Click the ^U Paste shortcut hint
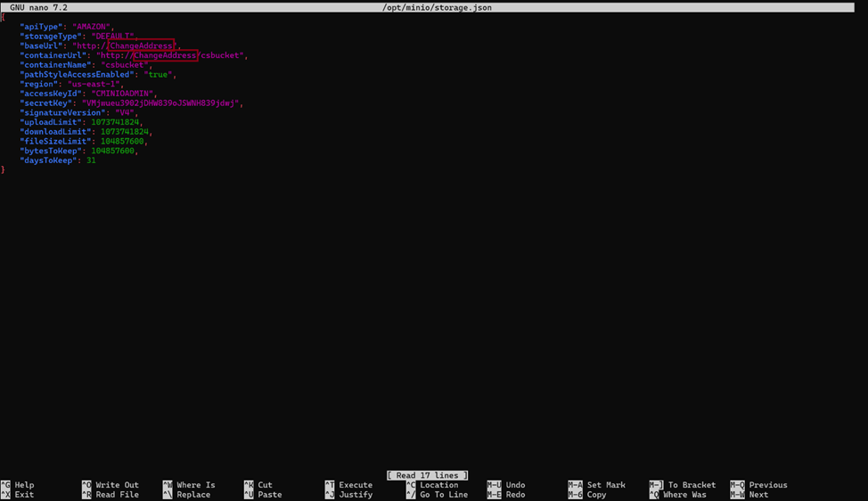The image size is (868, 501). point(263,495)
